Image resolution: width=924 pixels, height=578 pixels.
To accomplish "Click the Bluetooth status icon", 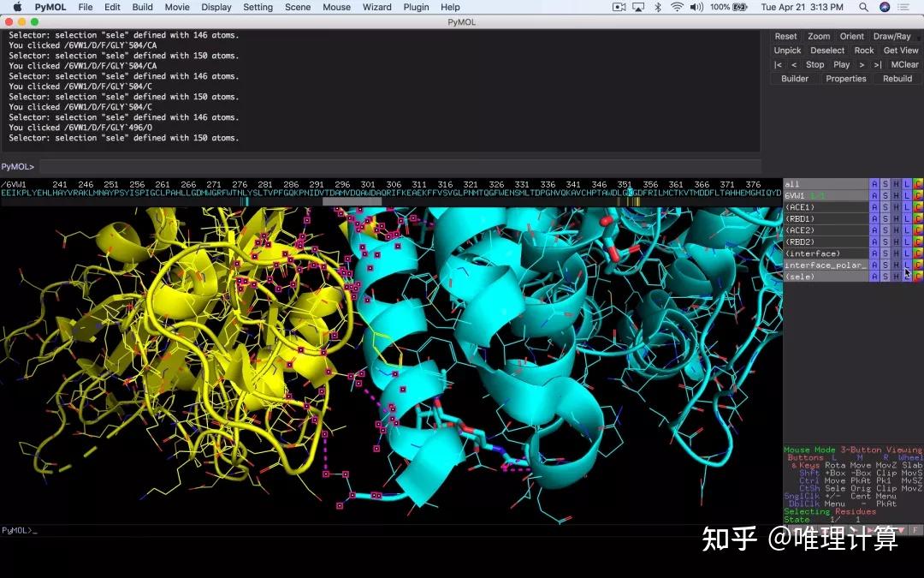I will pos(658,7).
